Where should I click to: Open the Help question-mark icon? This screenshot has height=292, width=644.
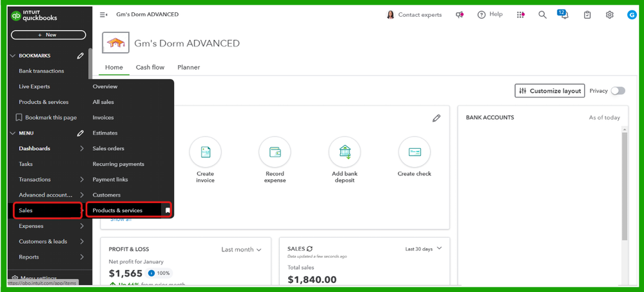click(482, 15)
